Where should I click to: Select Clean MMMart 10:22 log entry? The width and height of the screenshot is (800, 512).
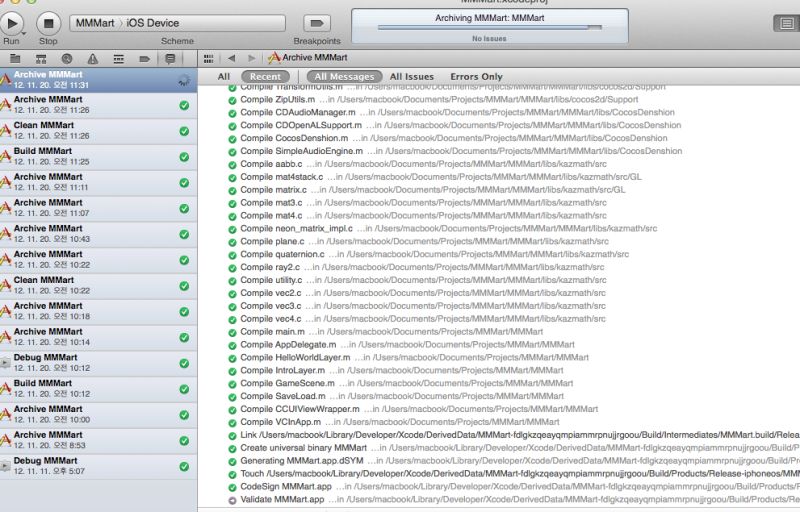click(98, 286)
